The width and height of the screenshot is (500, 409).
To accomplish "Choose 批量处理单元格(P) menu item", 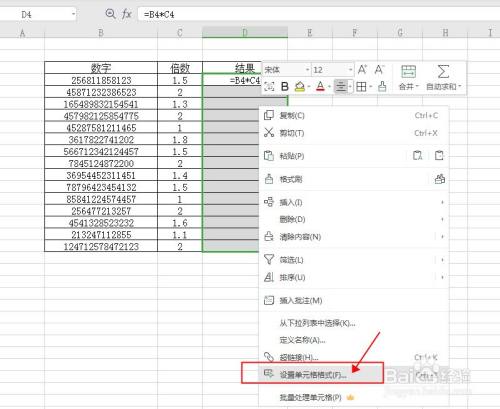I will [354, 397].
